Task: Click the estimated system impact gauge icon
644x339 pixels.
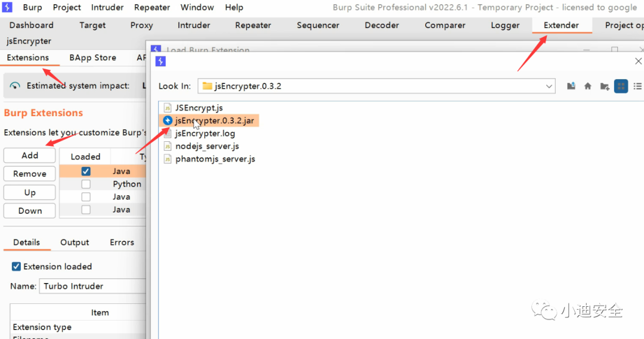Action: tap(15, 85)
